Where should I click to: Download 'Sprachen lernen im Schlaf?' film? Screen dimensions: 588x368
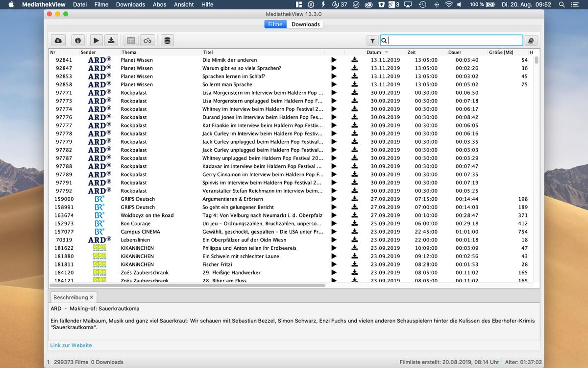point(355,76)
